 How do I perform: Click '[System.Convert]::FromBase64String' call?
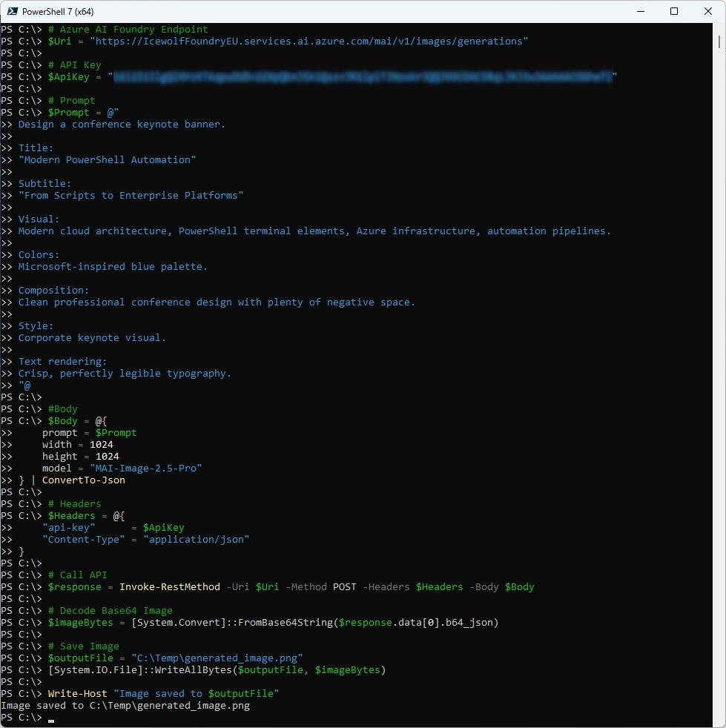coord(232,623)
